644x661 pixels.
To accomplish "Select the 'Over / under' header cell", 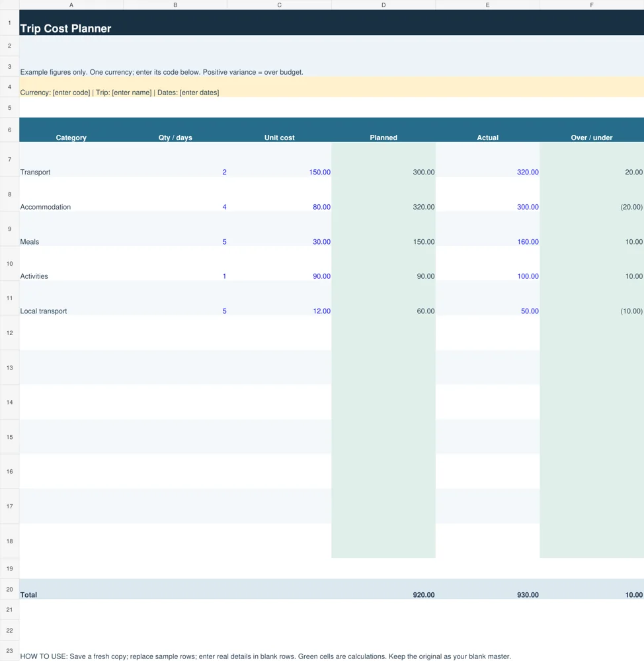I will click(592, 130).
